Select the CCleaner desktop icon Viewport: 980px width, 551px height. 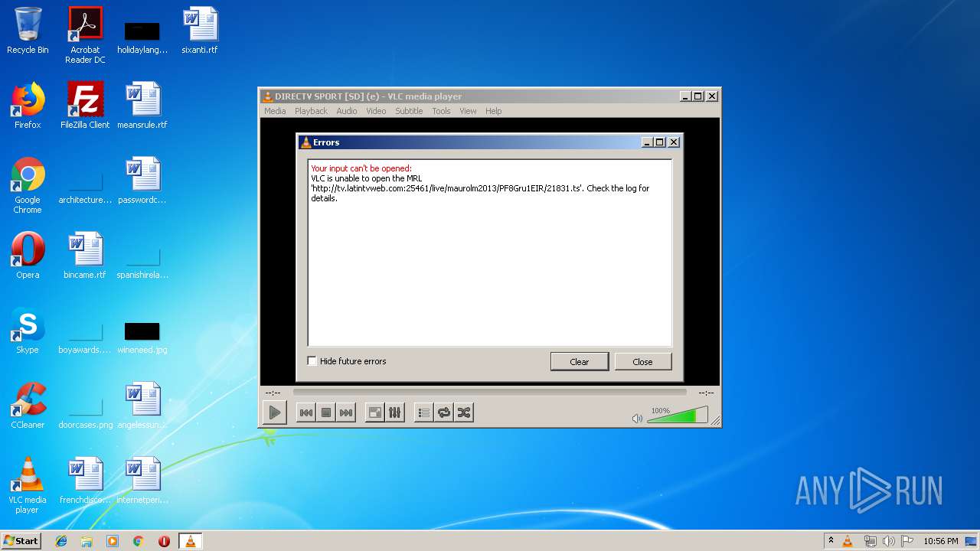pyautogui.click(x=28, y=406)
